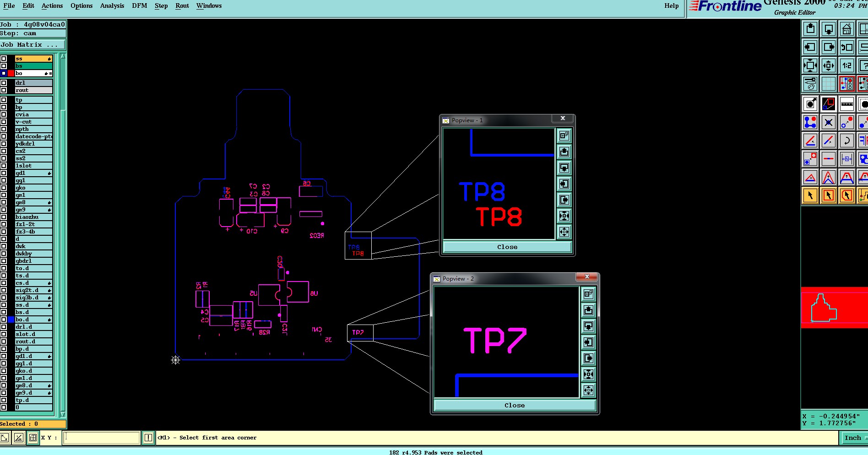Select the ydkdrl layer row
Viewport: 868px width, 455px height.
(33, 144)
